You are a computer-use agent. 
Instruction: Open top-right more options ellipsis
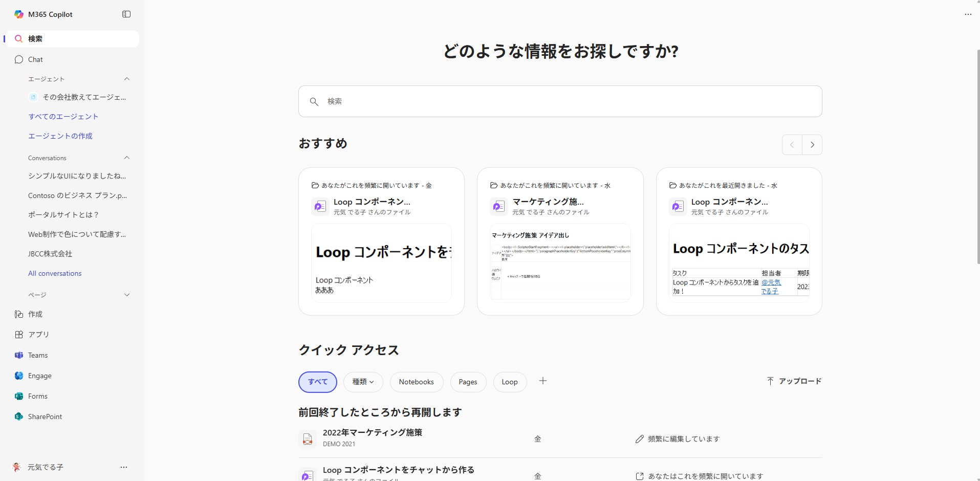pos(968,14)
